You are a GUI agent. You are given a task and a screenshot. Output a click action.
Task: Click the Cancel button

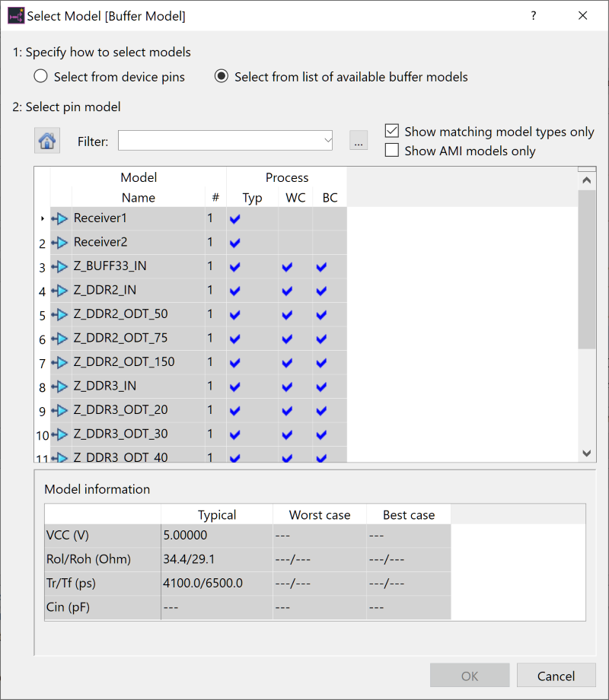[x=556, y=676]
